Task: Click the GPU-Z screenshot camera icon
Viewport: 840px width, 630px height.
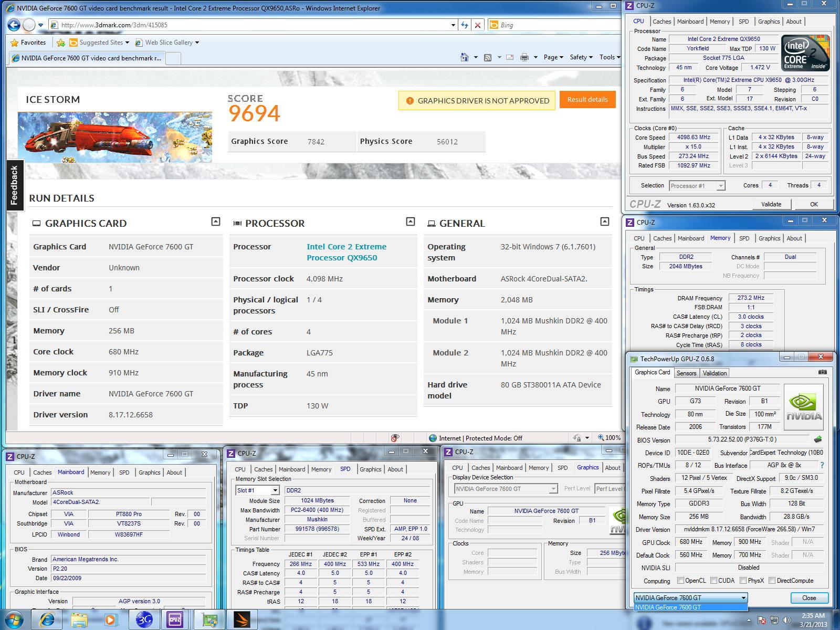Action: click(822, 372)
